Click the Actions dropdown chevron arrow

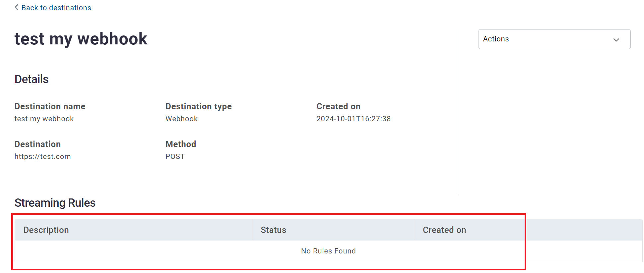coord(616,40)
